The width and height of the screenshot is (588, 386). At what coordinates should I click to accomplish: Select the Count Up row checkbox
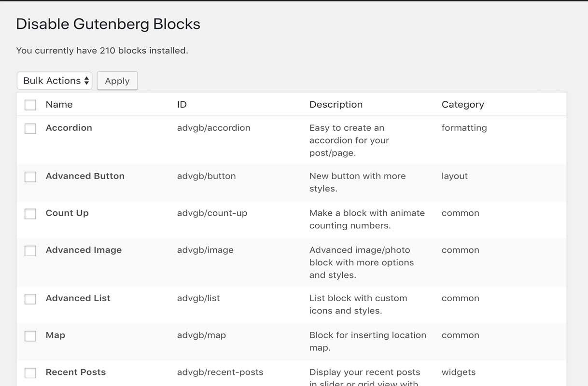pyautogui.click(x=30, y=214)
